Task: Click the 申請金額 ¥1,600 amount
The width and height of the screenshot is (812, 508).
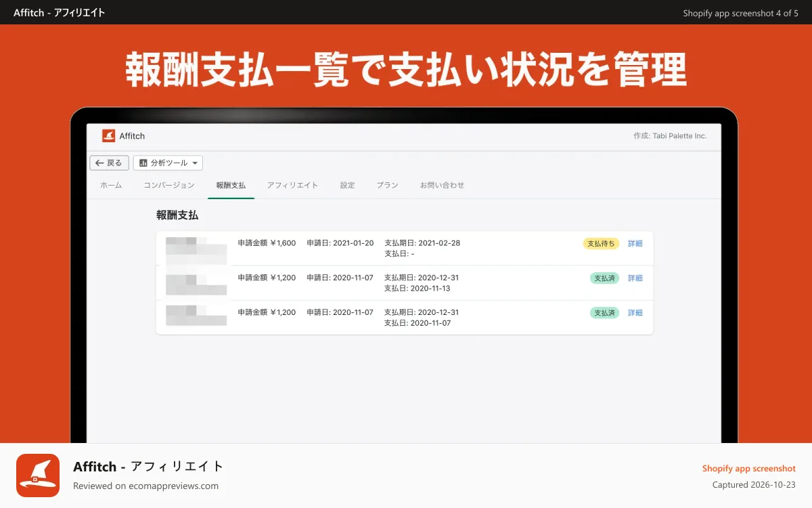Action: (x=267, y=243)
